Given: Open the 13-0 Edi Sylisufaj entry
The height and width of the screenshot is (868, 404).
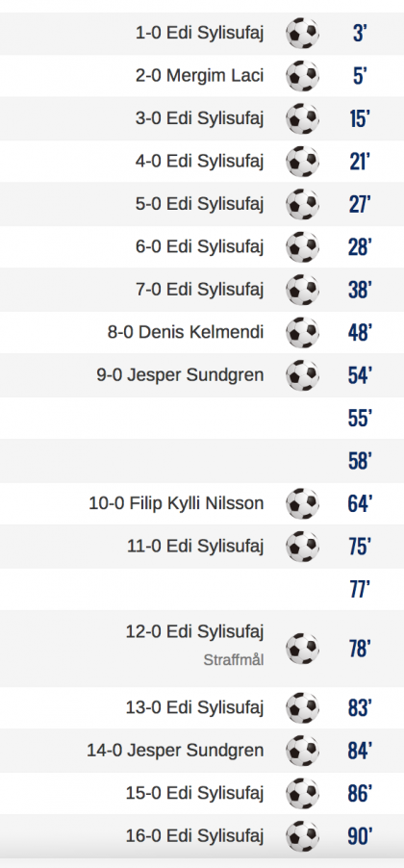Looking at the screenshot, I should pyautogui.click(x=195, y=707).
